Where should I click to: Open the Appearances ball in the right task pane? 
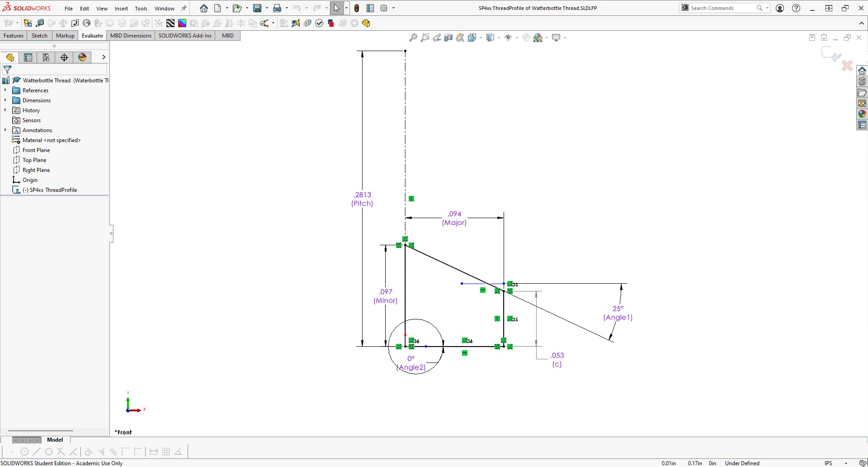[x=862, y=114]
